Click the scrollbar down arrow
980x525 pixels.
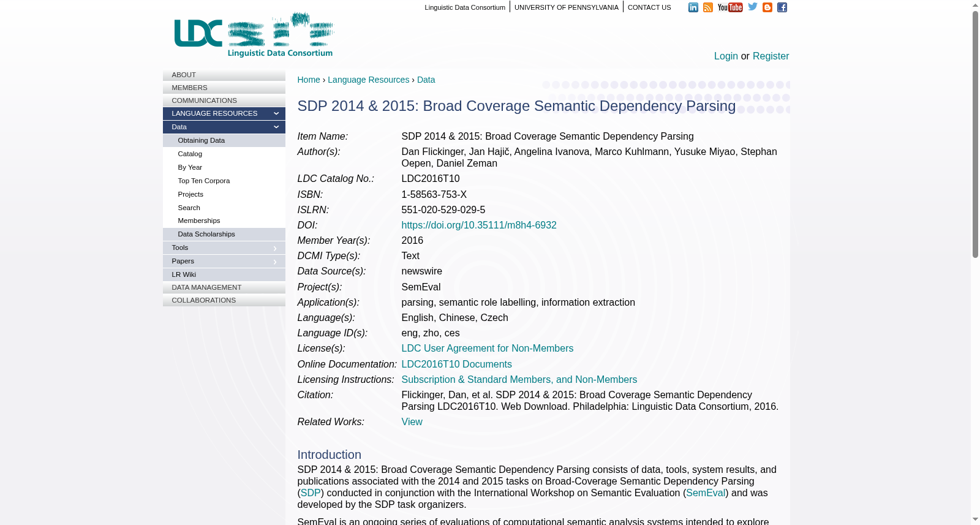(975, 520)
